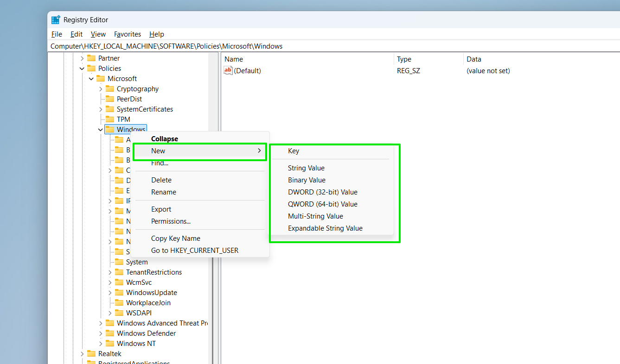Collapse the Windows key chevron
The image size is (620, 364).
pyautogui.click(x=101, y=130)
